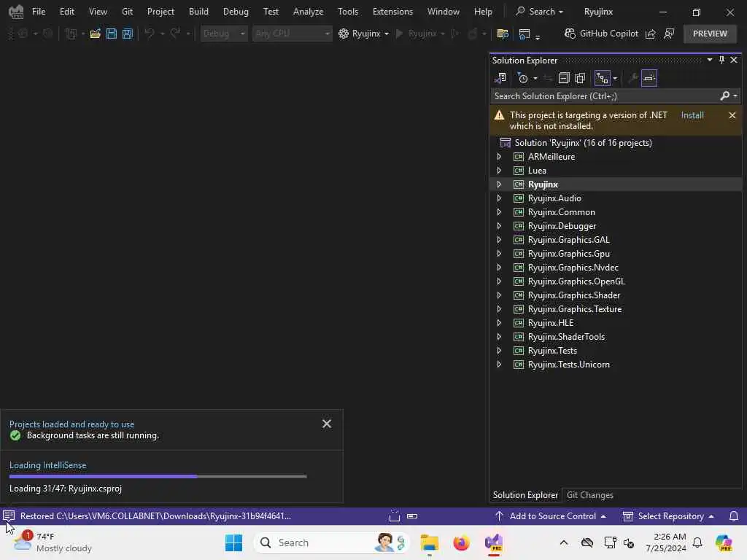
Task: Open Solution Explorer window position dropdown
Action: point(709,60)
